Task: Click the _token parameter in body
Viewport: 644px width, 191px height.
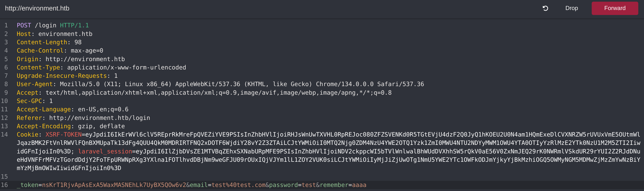Action: (x=28, y=185)
